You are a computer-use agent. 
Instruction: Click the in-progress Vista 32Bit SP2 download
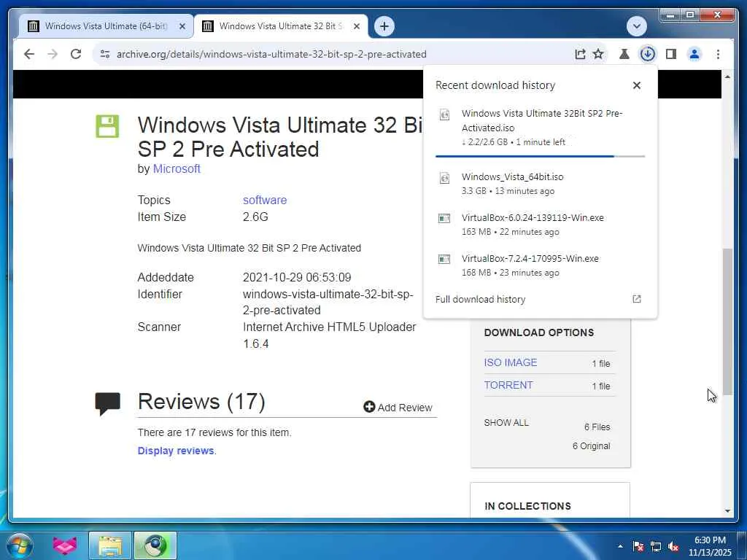coord(541,127)
